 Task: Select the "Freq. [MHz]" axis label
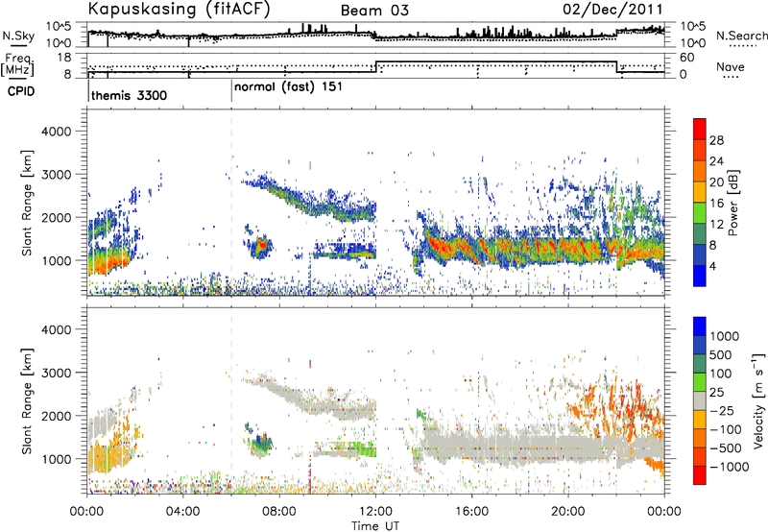pyautogui.click(x=18, y=65)
